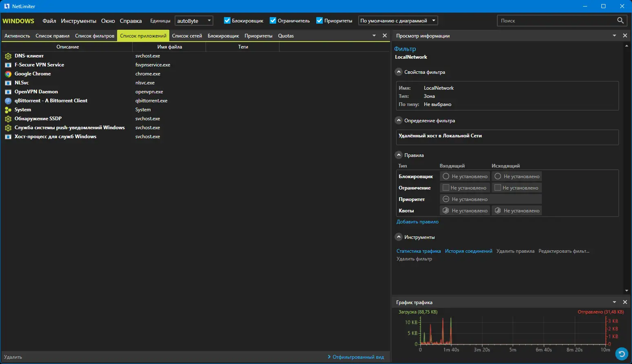
Task: Switch to the Список сетей tab
Action: tap(187, 36)
